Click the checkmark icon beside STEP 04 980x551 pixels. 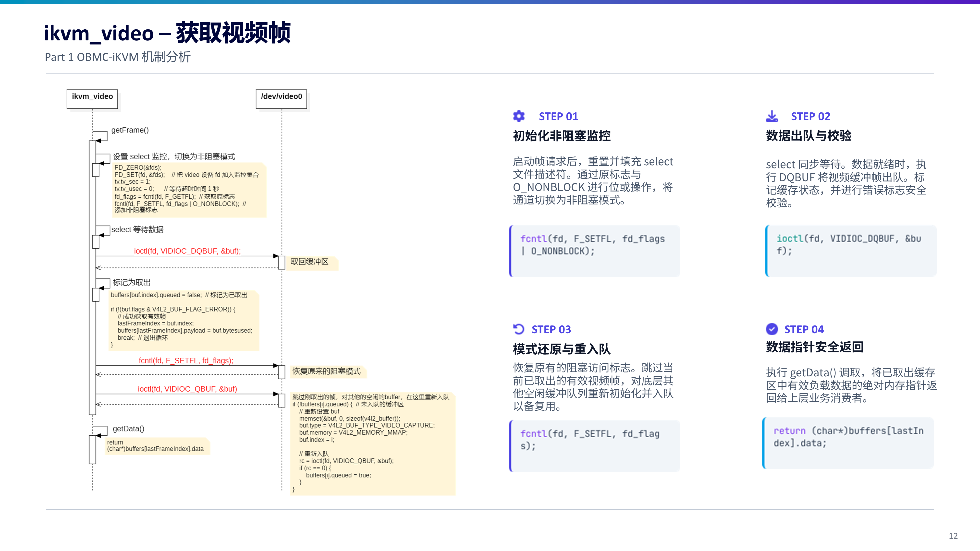[x=772, y=329]
